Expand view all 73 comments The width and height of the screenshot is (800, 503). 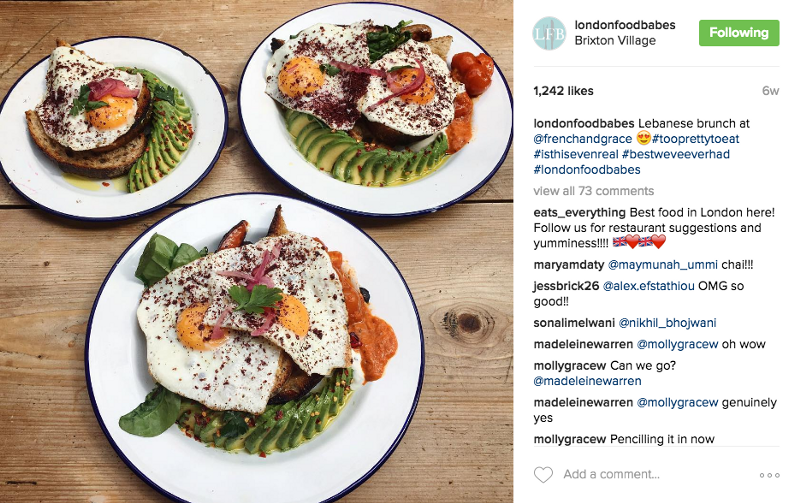coord(593,191)
